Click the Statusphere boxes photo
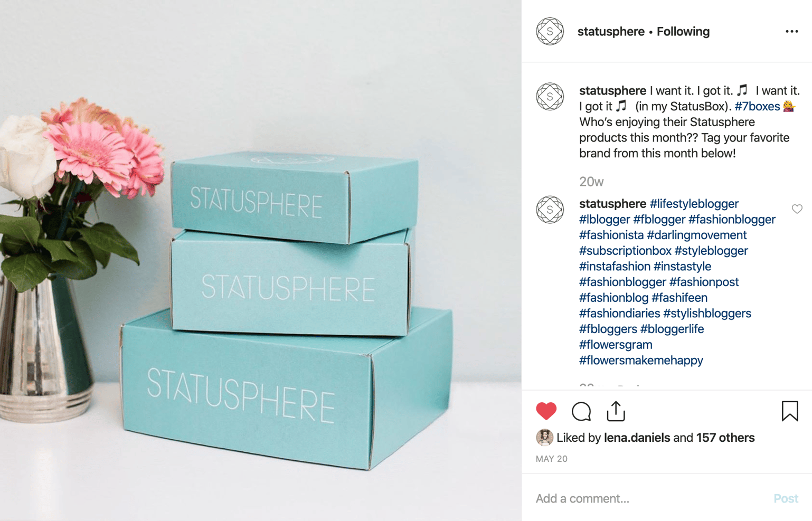Image resolution: width=812 pixels, height=521 pixels. [261, 260]
